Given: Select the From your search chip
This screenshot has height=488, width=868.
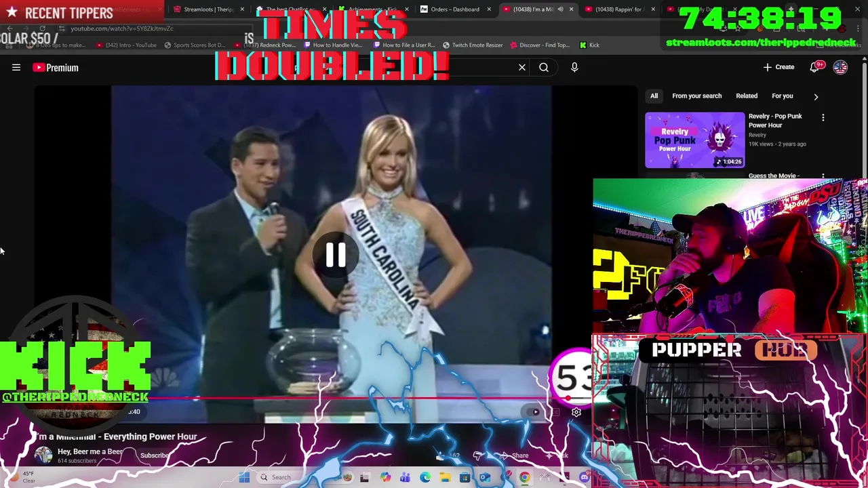Looking at the screenshot, I should coord(696,96).
